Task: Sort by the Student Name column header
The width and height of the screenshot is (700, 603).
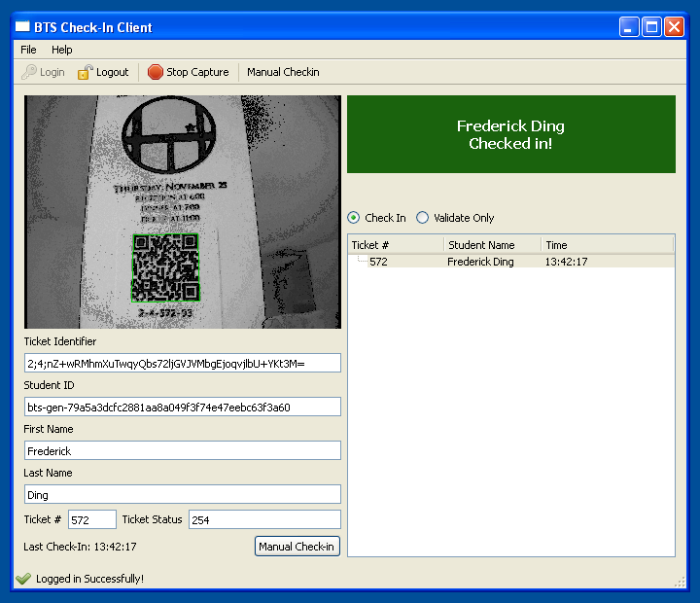Action: [x=493, y=245]
